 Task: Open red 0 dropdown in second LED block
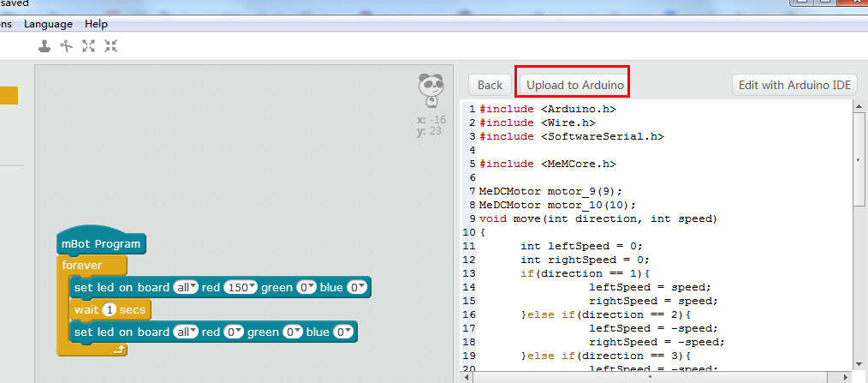click(234, 332)
